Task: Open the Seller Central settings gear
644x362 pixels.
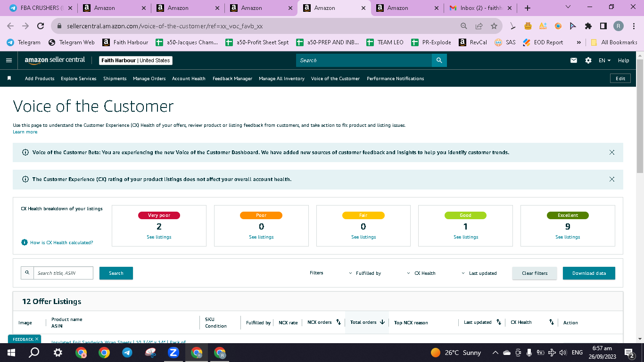Action: tap(588, 60)
